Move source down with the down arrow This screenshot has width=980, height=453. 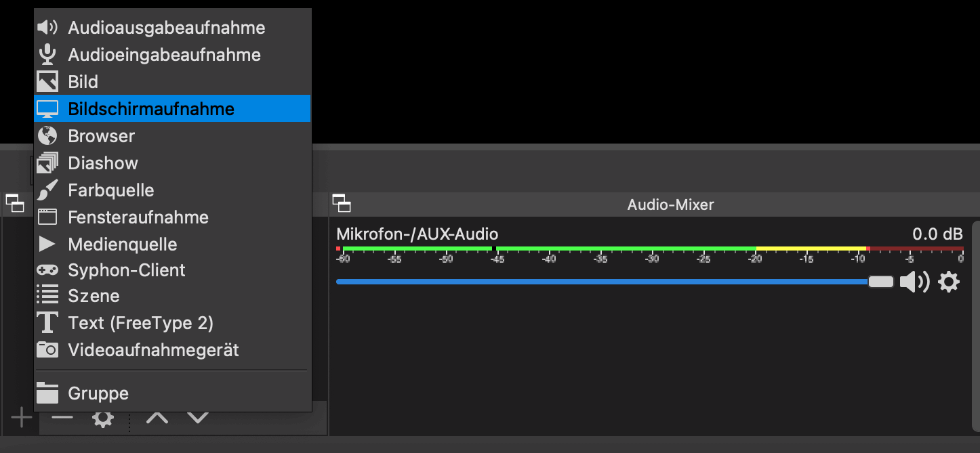point(197,418)
